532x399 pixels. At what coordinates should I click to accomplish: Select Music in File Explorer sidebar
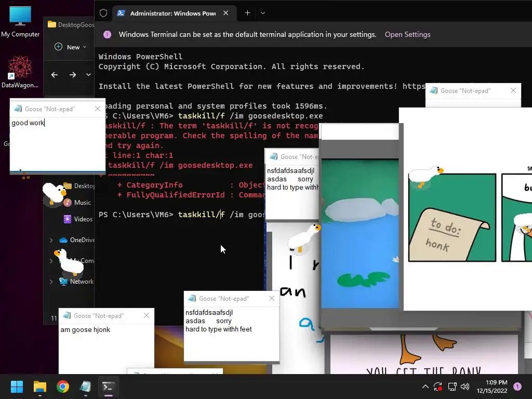[78, 203]
